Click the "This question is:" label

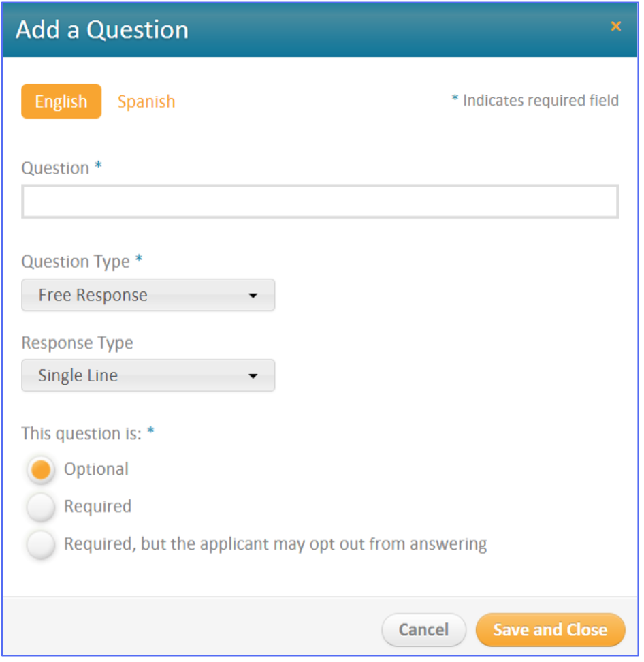click(x=82, y=434)
